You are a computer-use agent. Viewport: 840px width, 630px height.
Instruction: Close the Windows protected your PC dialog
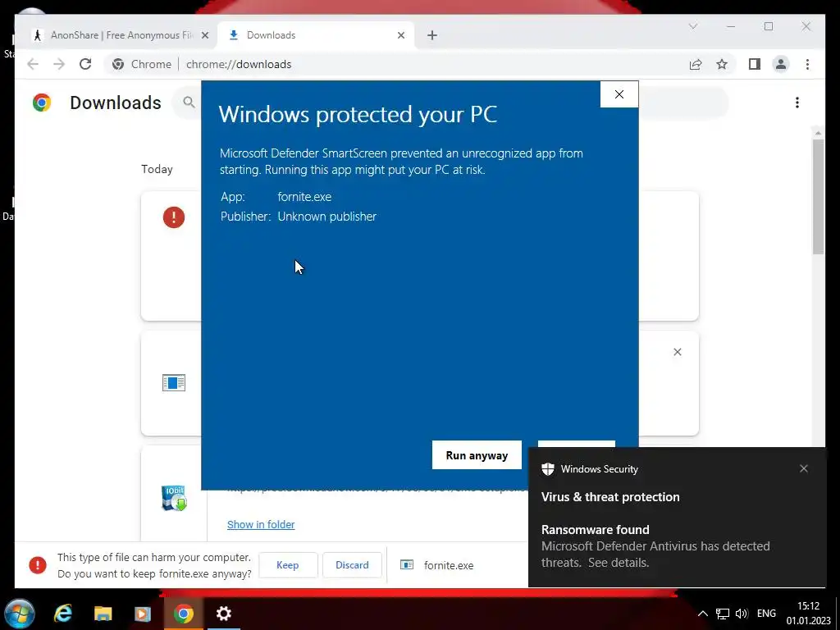619,94
